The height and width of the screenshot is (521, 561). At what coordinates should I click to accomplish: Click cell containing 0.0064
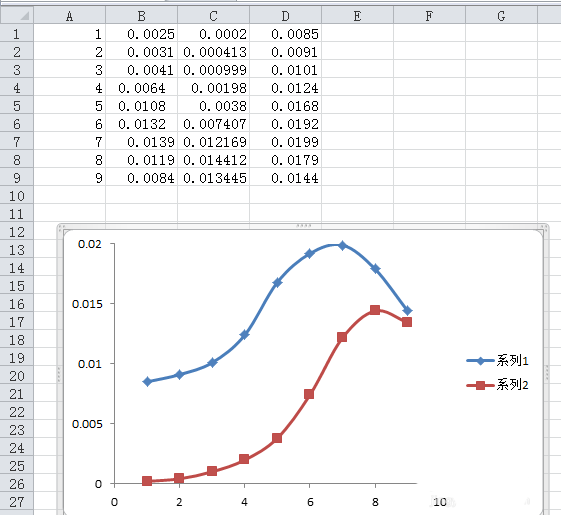coord(141,87)
